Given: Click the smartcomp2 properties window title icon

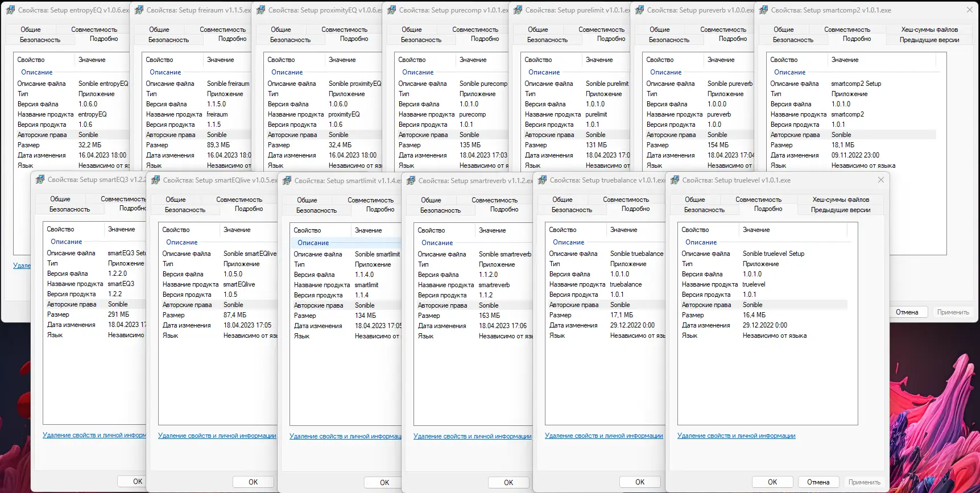Looking at the screenshot, I should (x=763, y=10).
